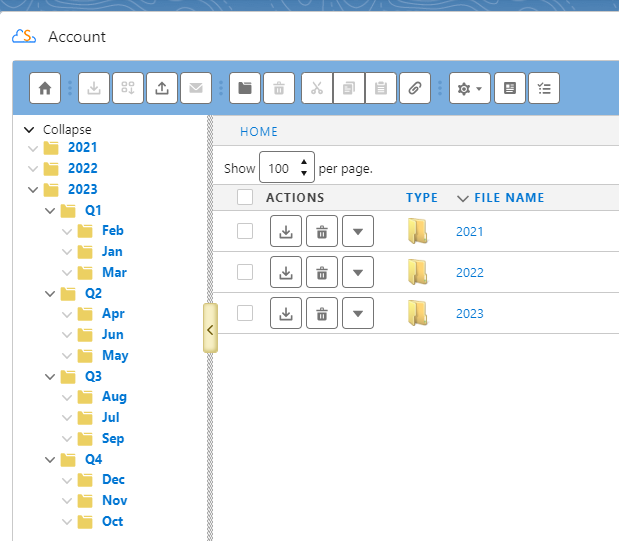Toggle the select-all checkbox in header
619x541 pixels.
245,198
